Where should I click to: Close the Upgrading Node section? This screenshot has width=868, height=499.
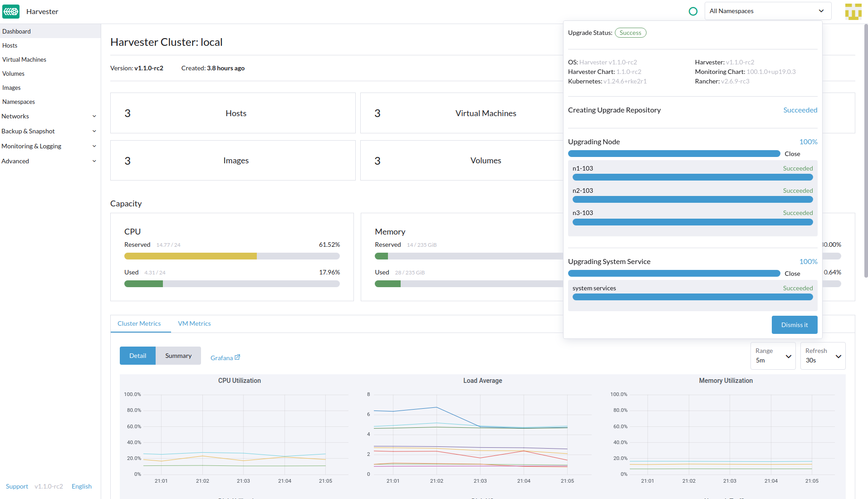(x=792, y=154)
